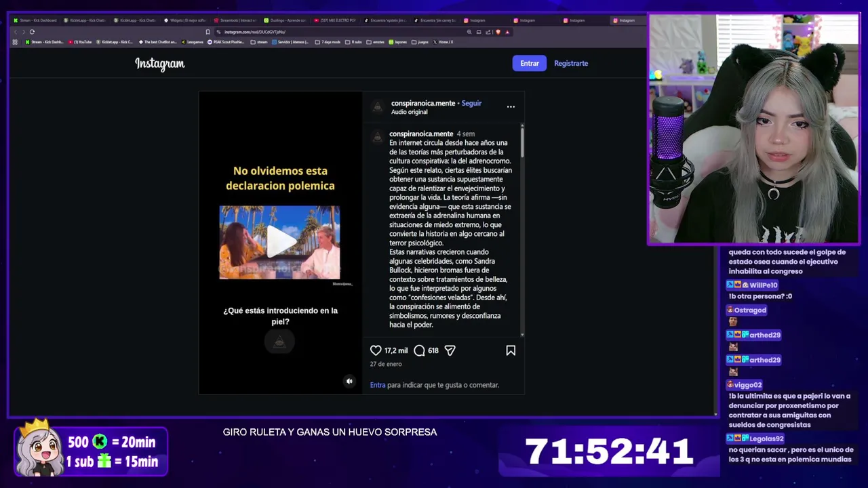Click the Registrarte sign-up link

571,63
